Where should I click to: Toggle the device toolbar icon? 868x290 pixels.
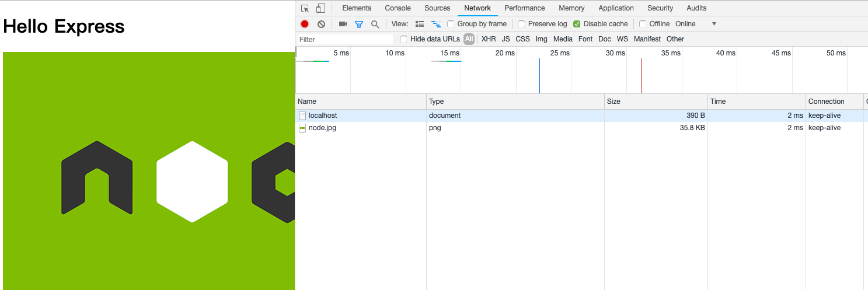(320, 8)
